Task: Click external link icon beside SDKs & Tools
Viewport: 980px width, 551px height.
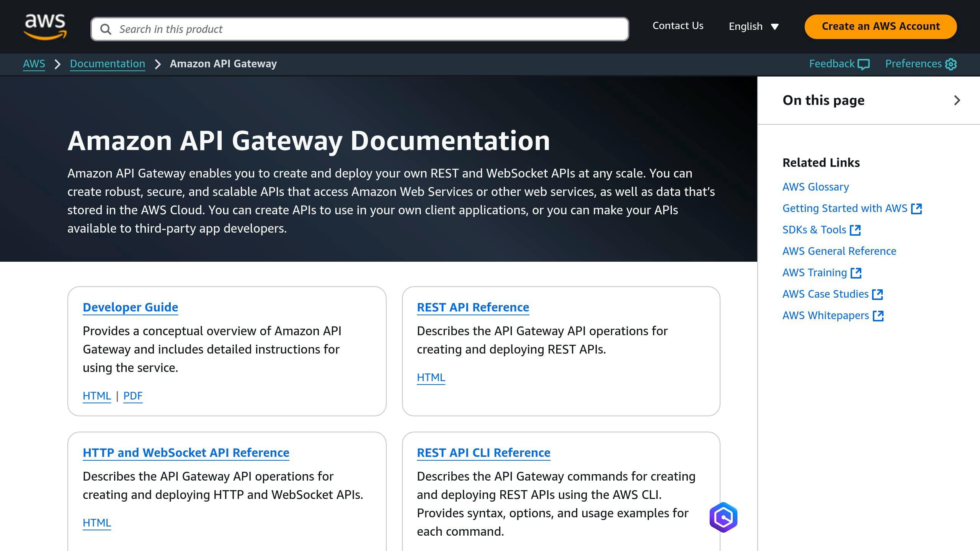Action: [x=855, y=230]
